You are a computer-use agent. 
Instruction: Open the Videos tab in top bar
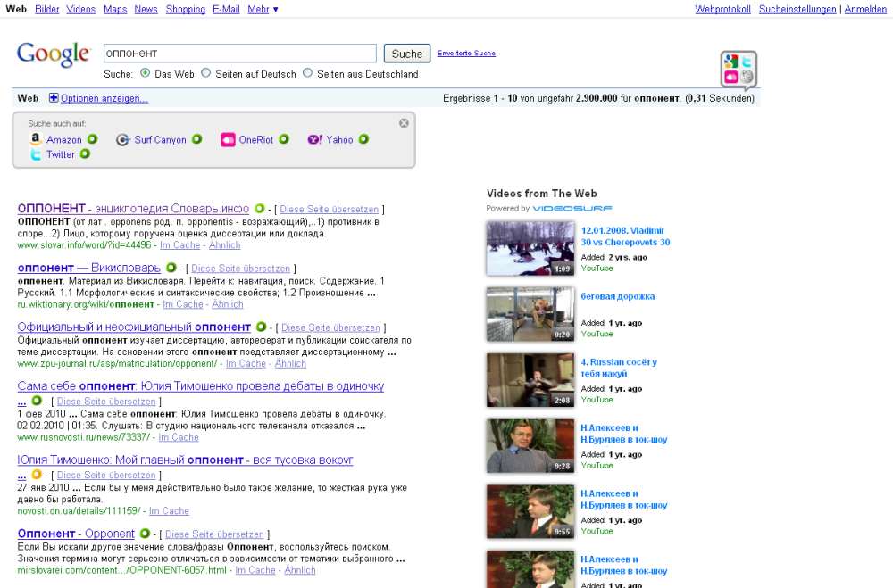point(81,9)
